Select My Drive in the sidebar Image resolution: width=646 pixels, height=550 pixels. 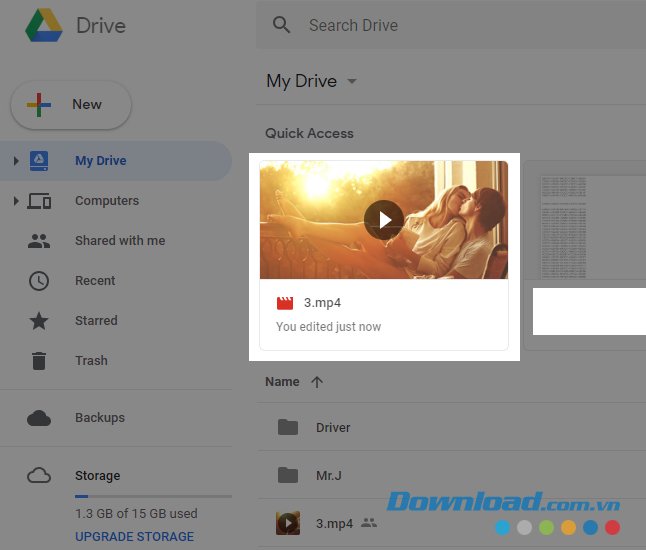coord(116,161)
